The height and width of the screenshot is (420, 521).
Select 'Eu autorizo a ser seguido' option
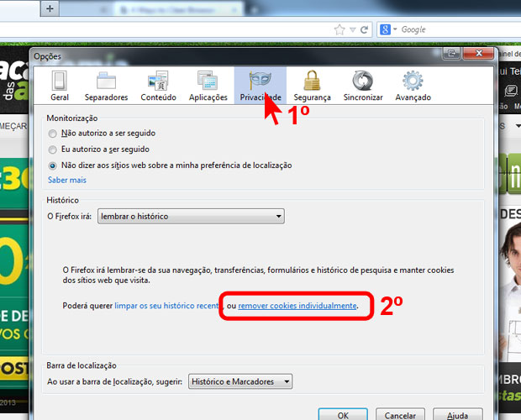pyautogui.click(x=54, y=150)
